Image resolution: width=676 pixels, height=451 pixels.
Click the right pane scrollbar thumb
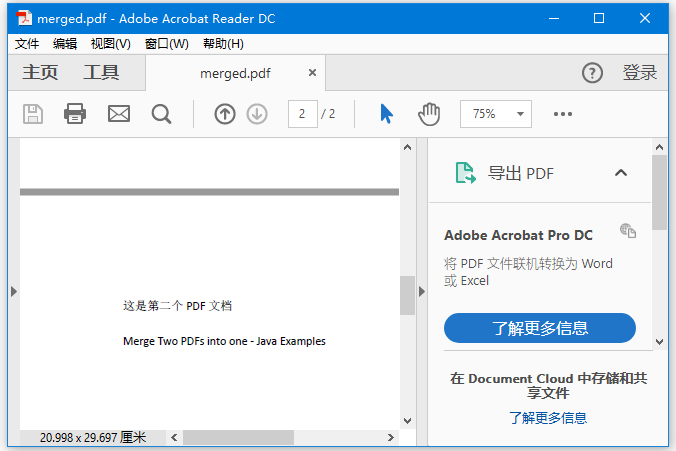pyautogui.click(x=659, y=192)
